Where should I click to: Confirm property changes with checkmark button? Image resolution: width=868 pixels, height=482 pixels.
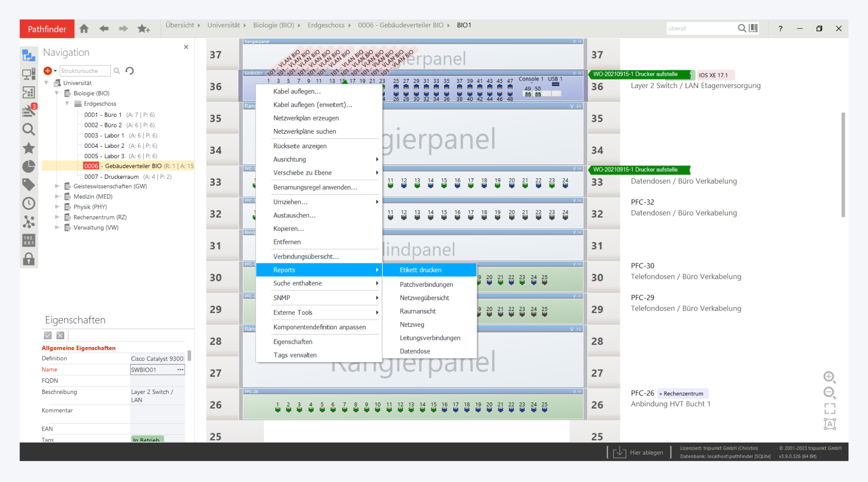(48, 335)
